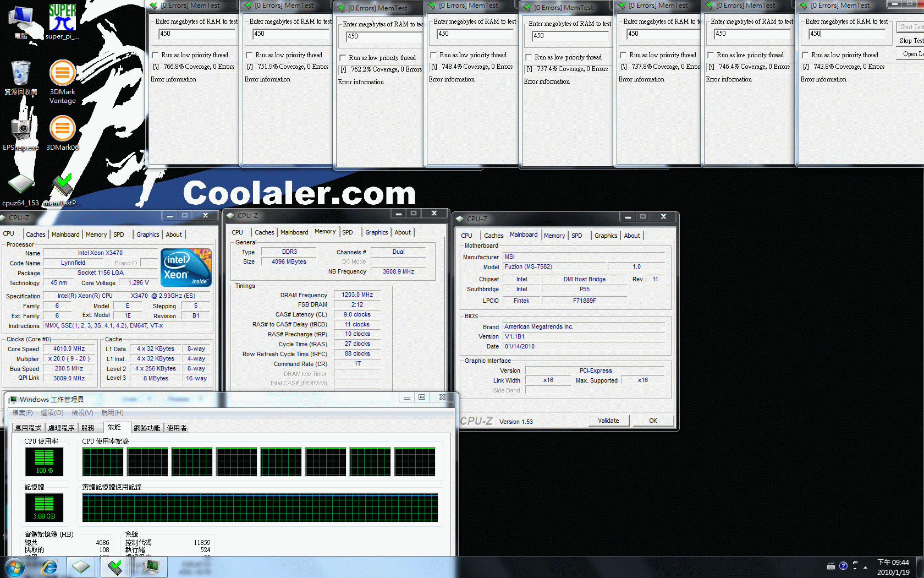924x578 pixels.
Task: Click the BIOS date value 01/14/2010
Action: coord(584,346)
